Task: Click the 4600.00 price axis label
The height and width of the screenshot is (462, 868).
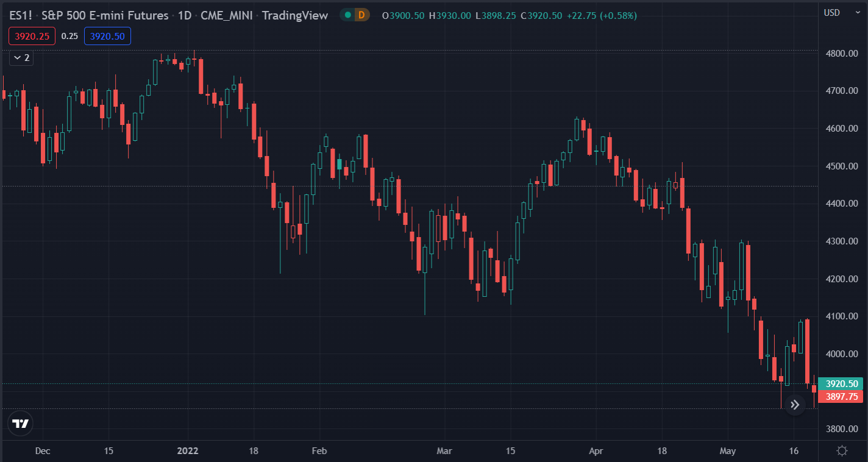Action: pos(841,129)
